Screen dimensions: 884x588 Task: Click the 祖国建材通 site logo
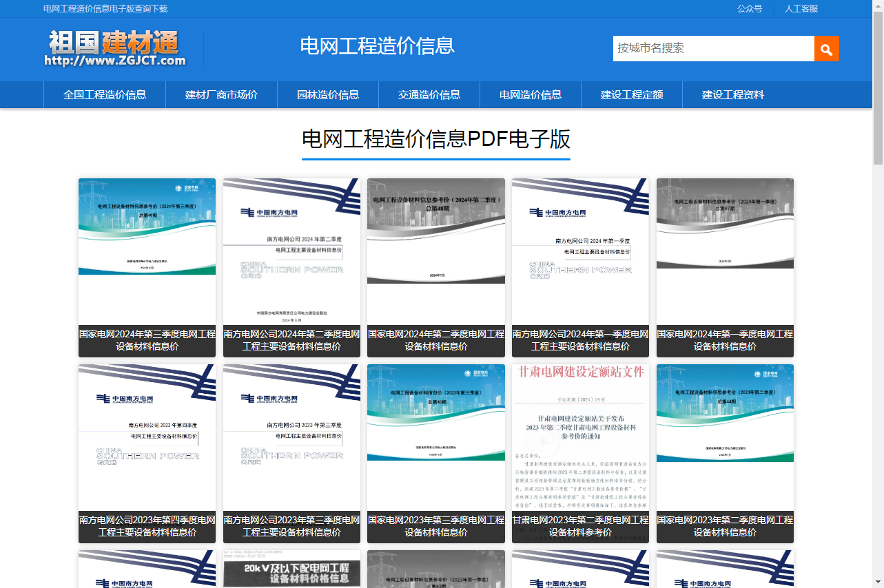point(116,48)
